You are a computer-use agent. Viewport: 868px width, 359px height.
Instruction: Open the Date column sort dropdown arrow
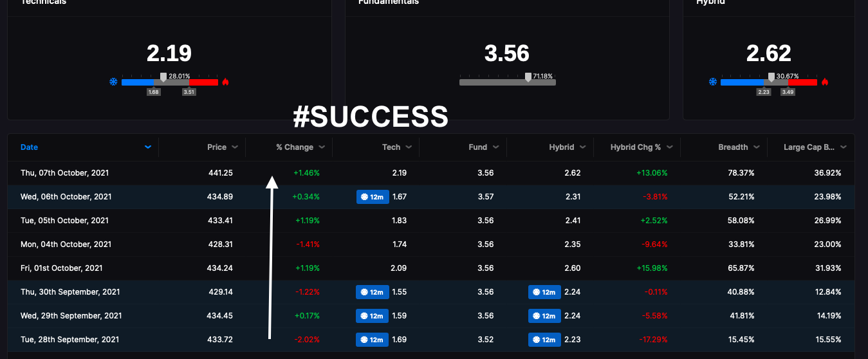click(x=148, y=147)
